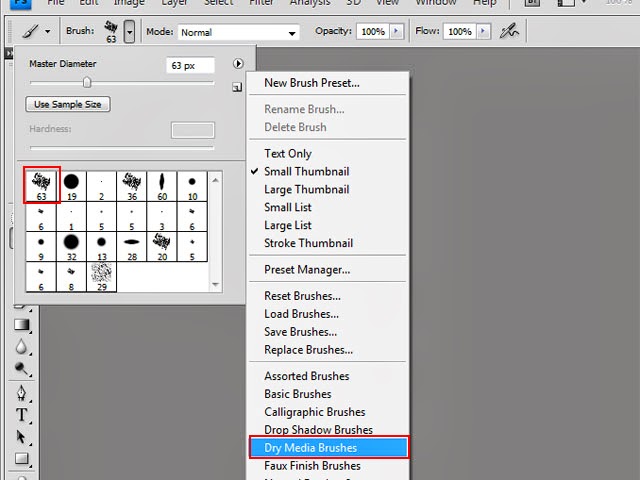Select the brush labeled 10

point(192,187)
